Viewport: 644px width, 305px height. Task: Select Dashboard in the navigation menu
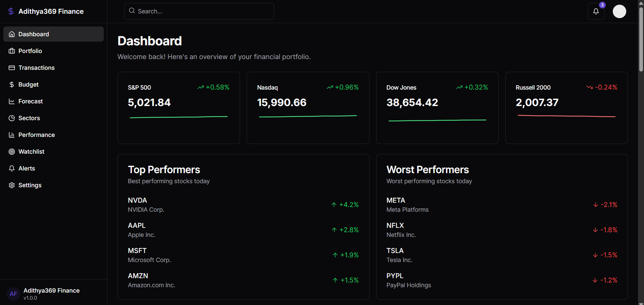tap(34, 34)
